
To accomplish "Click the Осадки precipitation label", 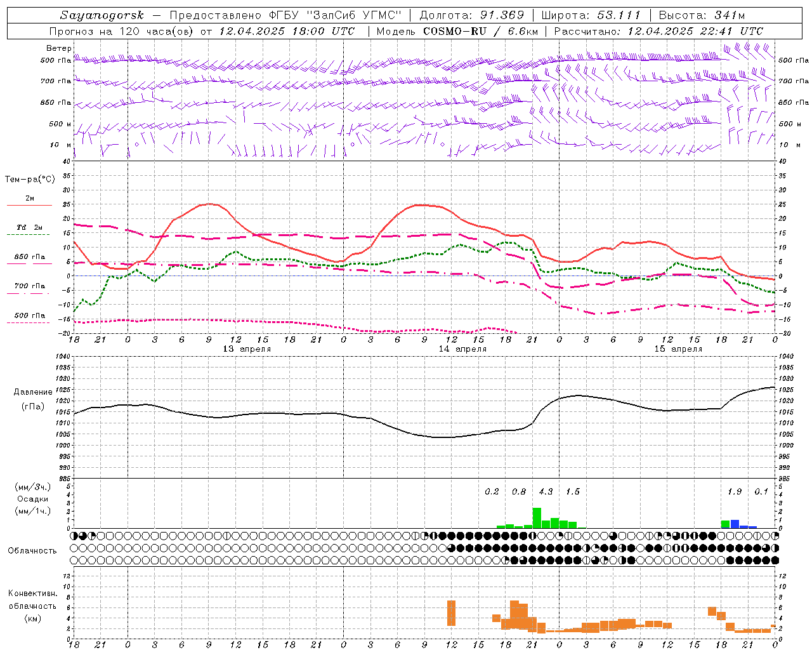I will 33,499.
